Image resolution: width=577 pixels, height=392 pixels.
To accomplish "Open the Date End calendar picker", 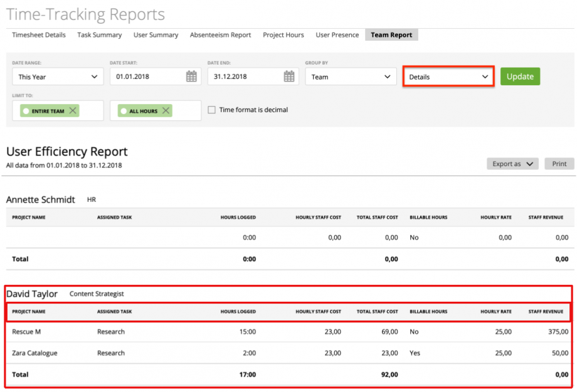I will point(288,76).
